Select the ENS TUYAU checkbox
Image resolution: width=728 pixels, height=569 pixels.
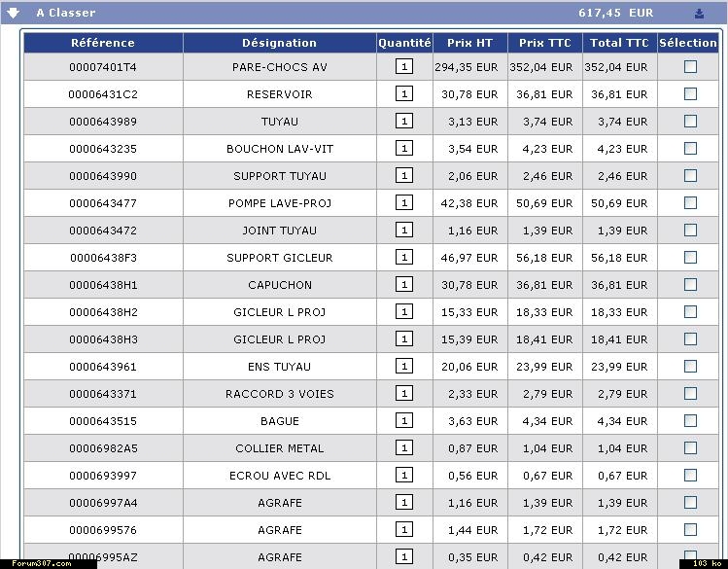point(690,366)
